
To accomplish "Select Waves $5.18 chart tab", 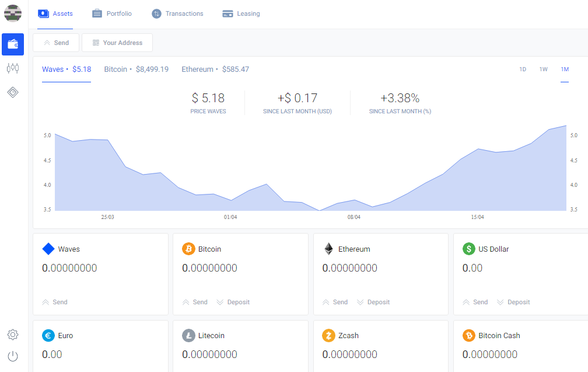I will [x=66, y=69].
